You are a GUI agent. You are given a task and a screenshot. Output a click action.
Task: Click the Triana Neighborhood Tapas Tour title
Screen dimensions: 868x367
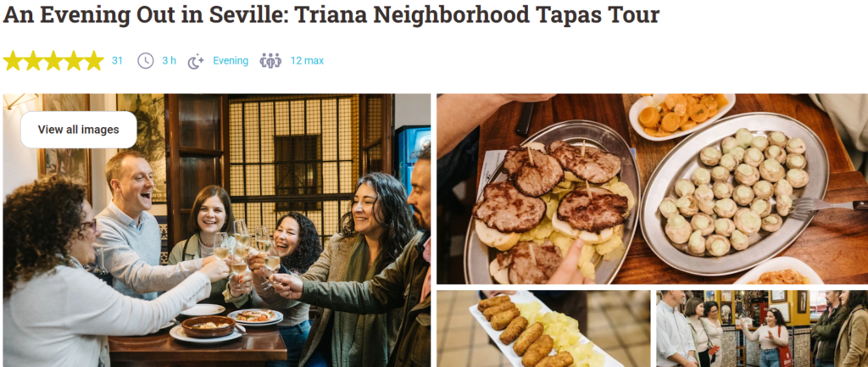click(331, 15)
